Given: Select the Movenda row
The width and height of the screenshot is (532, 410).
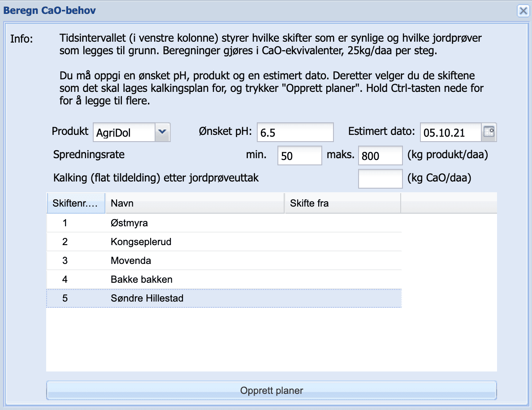Looking at the screenshot, I should pyautogui.click(x=224, y=260).
